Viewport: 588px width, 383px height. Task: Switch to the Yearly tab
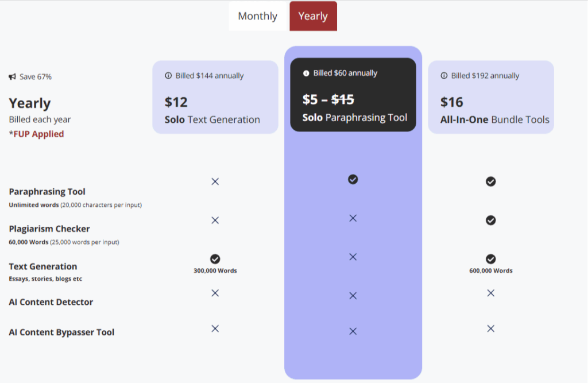(x=313, y=16)
